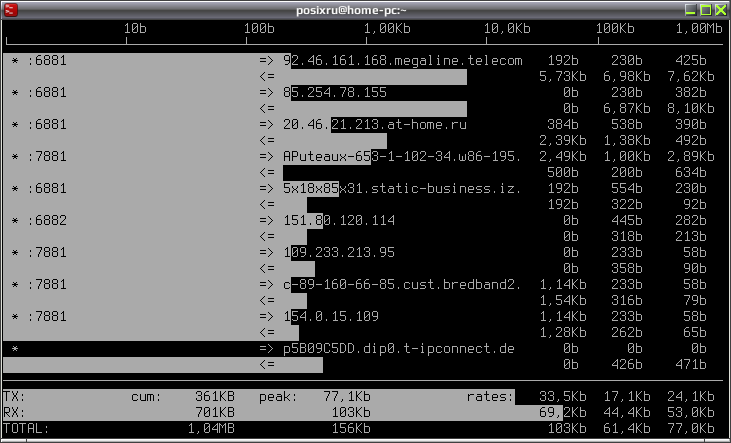The width and height of the screenshot is (731, 443).
Task: Select host c-89-160-66-85.cust.bredband2.
Action: pyautogui.click(x=402, y=284)
